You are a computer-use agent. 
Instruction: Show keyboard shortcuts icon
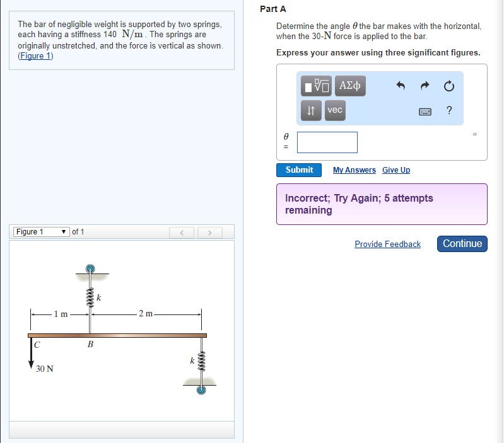pyautogui.click(x=425, y=112)
